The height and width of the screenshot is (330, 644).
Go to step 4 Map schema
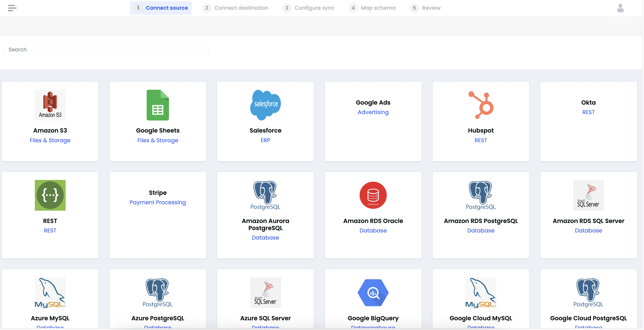[x=372, y=8]
